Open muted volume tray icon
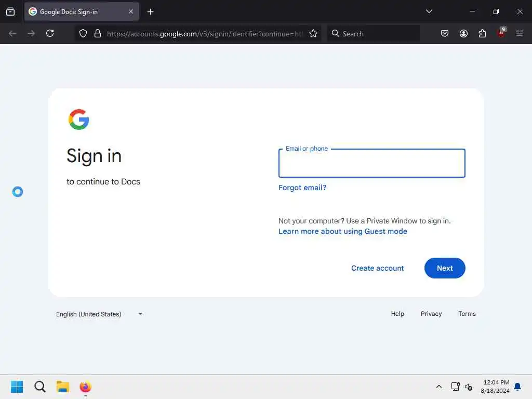 pyautogui.click(x=469, y=387)
